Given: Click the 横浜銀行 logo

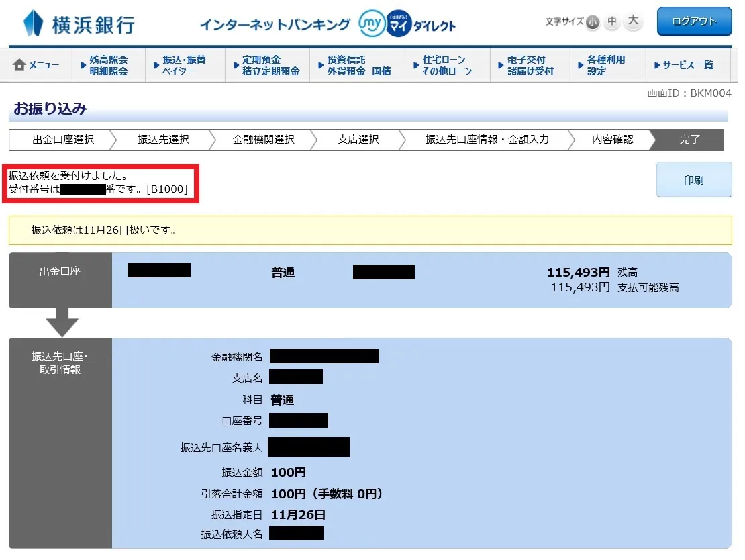Looking at the screenshot, I should pos(79,24).
